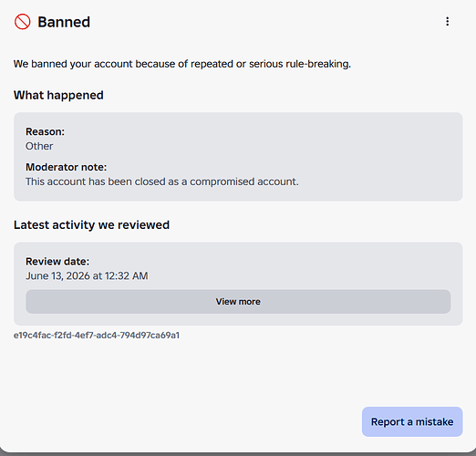Click the case ID e19c4fac-f2fd-4ef7-adc4-794d97ca69a1
Viewport: 476px width, 456px height.
tap(97, 336)
